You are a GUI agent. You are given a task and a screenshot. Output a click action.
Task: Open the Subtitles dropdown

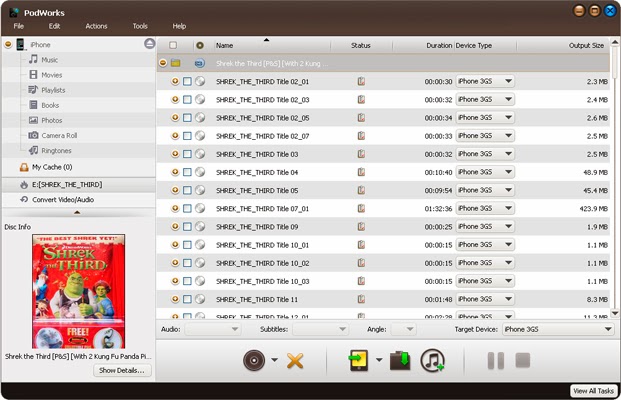tap(320, 329)
